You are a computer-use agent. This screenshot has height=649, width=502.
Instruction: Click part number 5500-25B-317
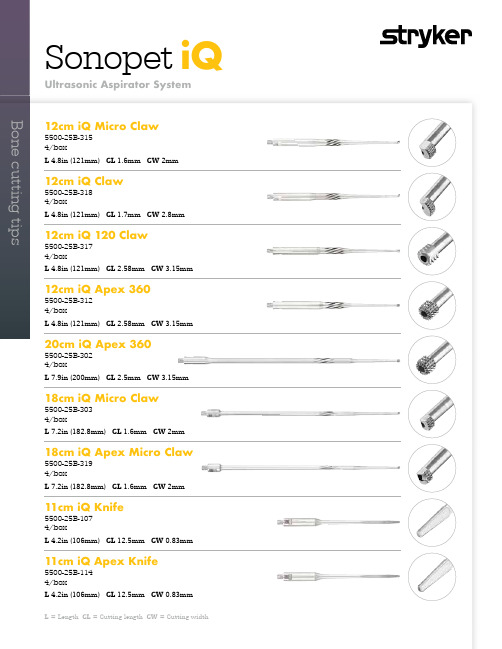tap(69, 247)
